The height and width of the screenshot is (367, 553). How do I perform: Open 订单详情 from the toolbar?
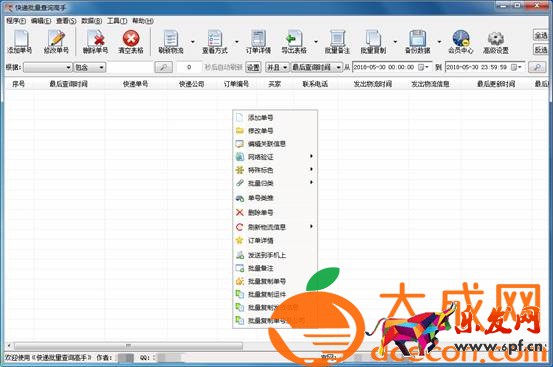tap(258, 42)
